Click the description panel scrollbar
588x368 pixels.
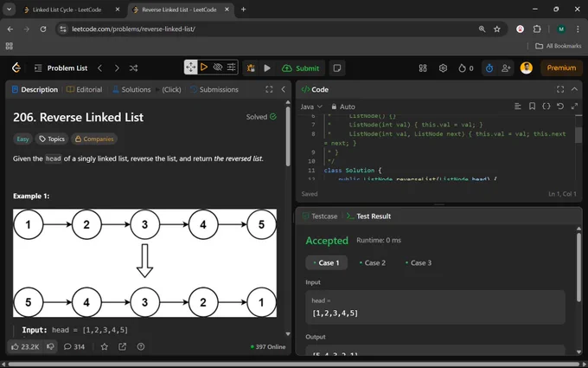(288, 136)
